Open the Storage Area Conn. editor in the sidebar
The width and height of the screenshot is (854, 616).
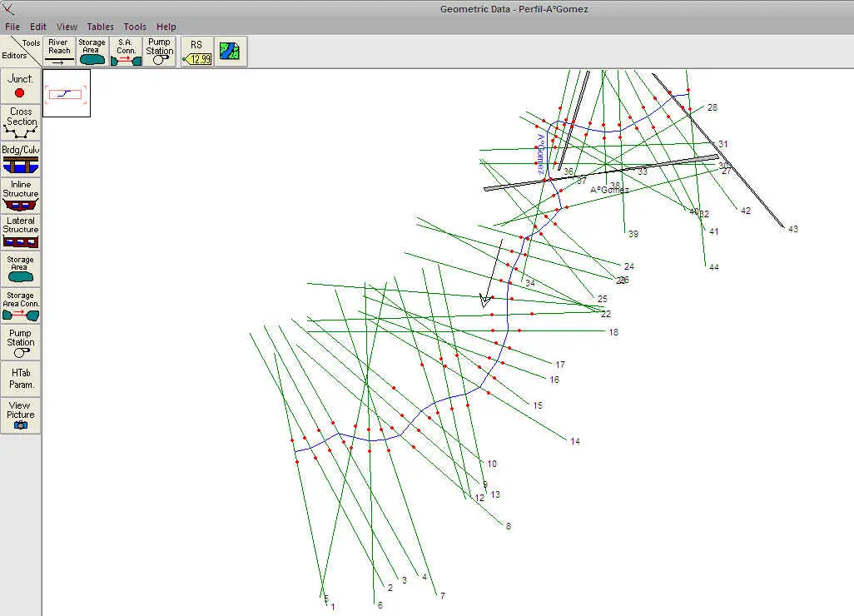point(20,305)
